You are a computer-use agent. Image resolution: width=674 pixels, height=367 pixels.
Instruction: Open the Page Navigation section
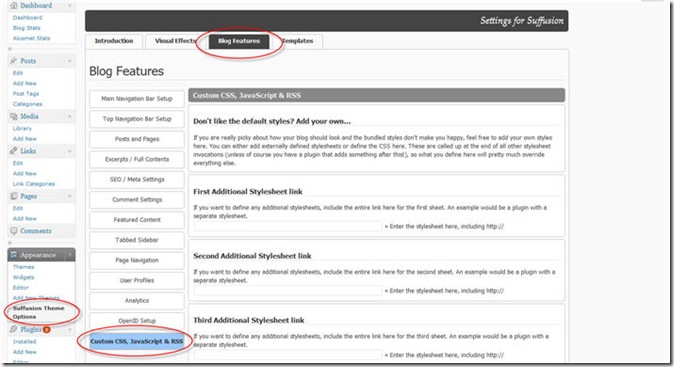pos(137,260)
